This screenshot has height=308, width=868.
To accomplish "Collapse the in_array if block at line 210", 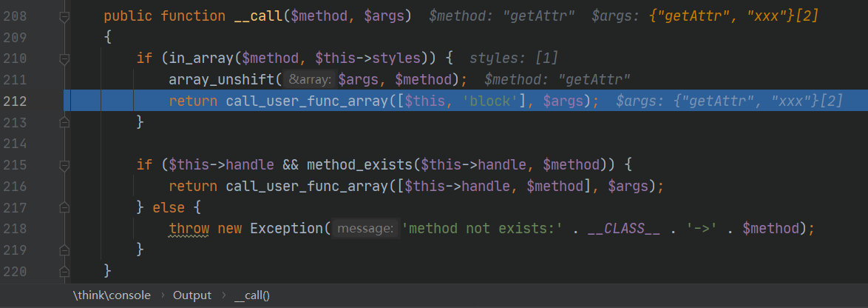I will 65,58.
